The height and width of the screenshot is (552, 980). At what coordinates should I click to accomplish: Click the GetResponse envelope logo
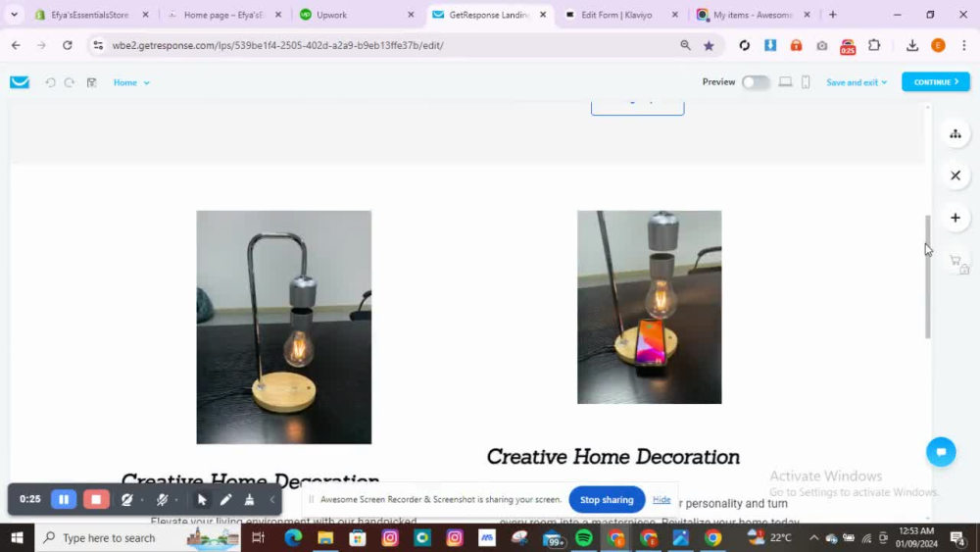[x=20, y=82]
